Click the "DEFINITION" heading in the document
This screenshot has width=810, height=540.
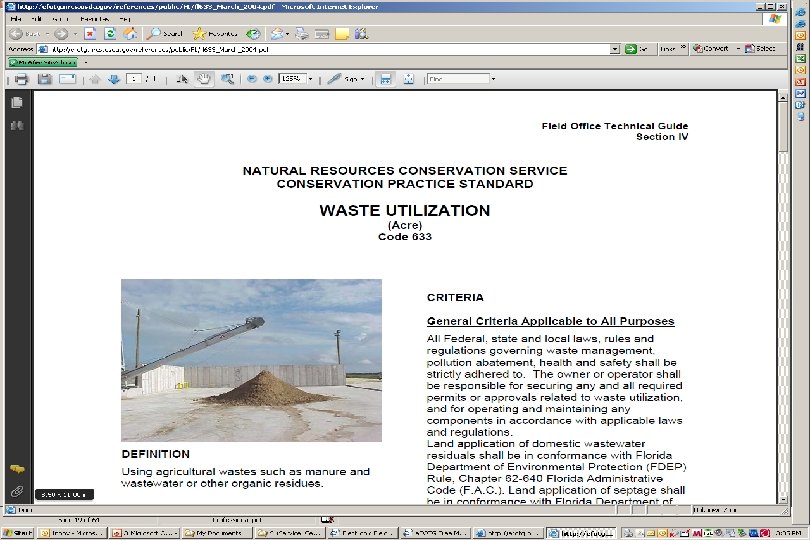tap(155, 454)
